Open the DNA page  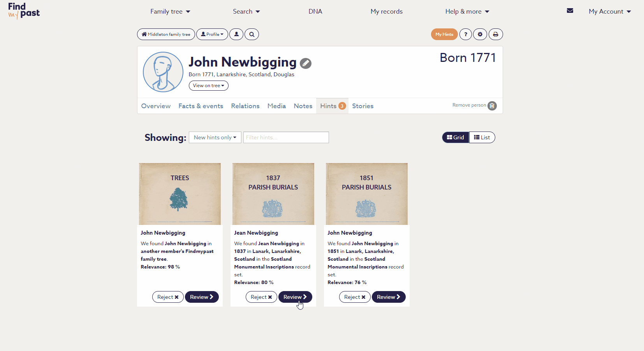click(x=315, y=11)
